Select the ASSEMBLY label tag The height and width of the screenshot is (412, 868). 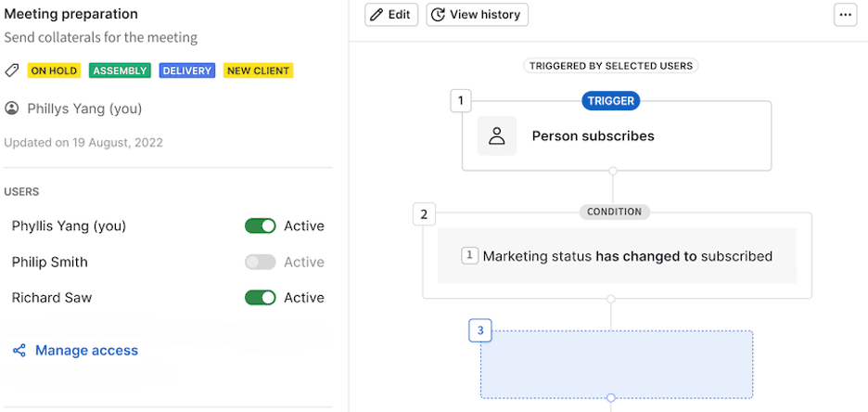coord(121,71)
